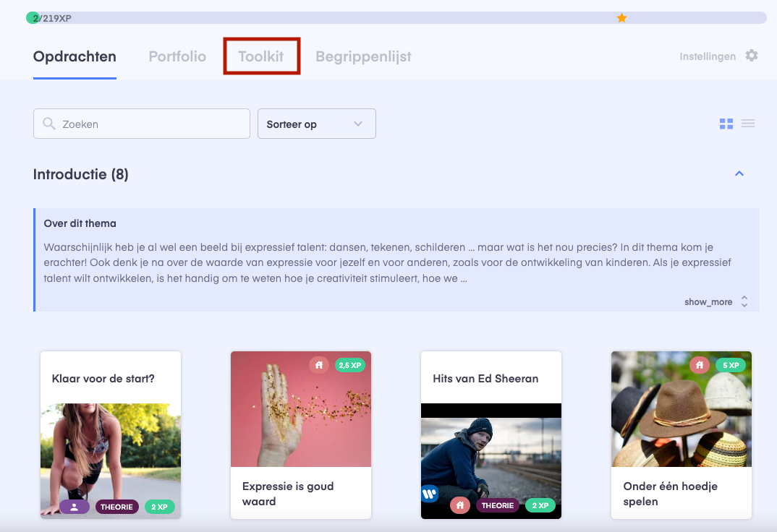Image resolution: width=777 pixels, height=532 pixels.
Task: Go to the Begrippenlijst tab
Action: 363,57
